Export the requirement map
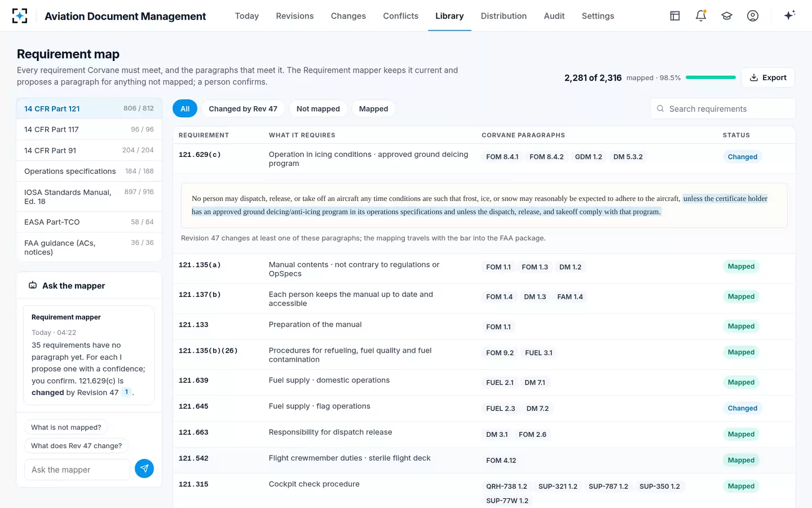This screenshot has height=508, width=812. 768,77
